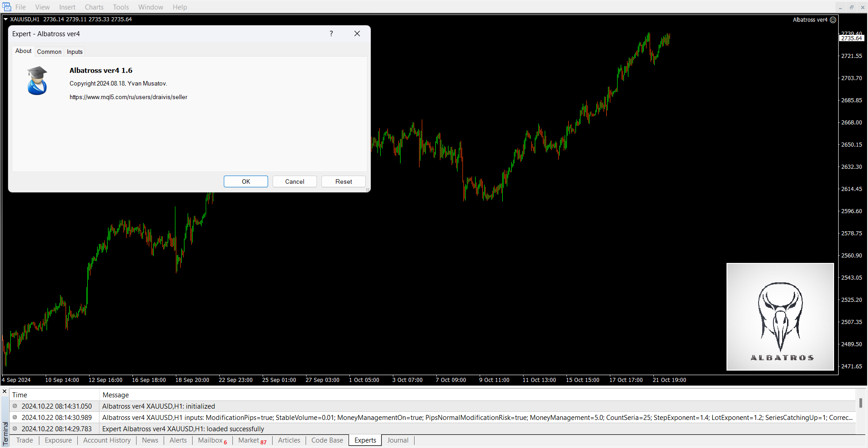Close the Terminal panel with X icon
868x448 pixels.
click(5, 391)
